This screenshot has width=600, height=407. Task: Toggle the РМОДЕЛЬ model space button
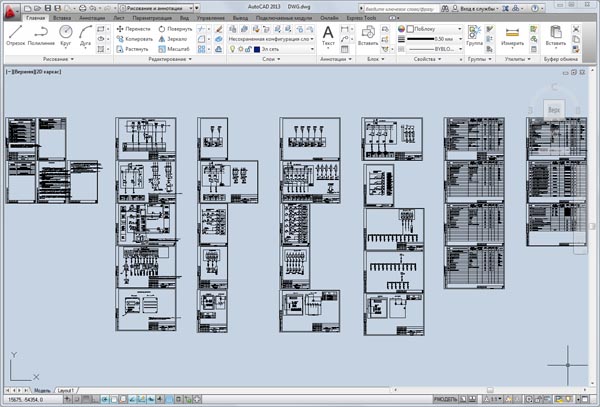[x=446, y=399]
